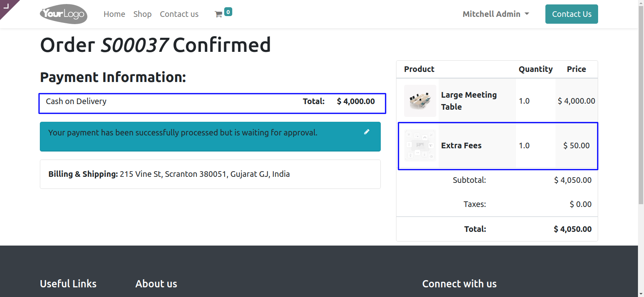The image size is (644, 297).
Task: Click the pencil edit icon in payment message
Action: pyautogui.click(x=367, y=132)
